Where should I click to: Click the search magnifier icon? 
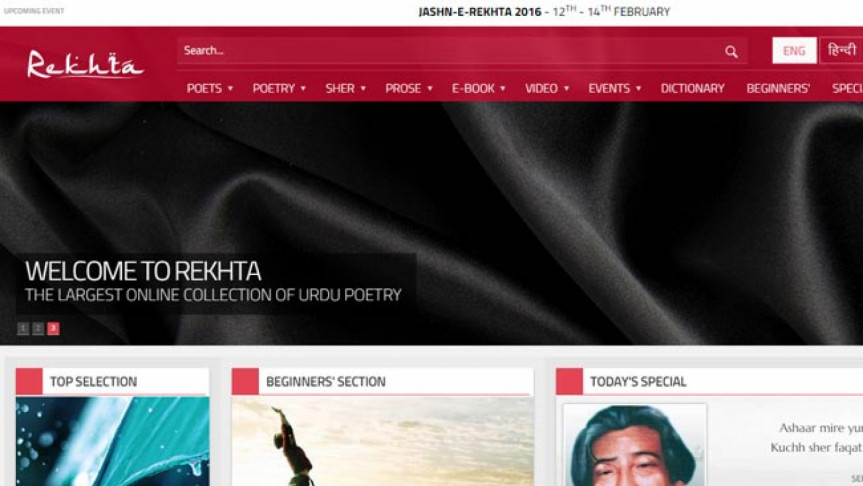(731, 52)
